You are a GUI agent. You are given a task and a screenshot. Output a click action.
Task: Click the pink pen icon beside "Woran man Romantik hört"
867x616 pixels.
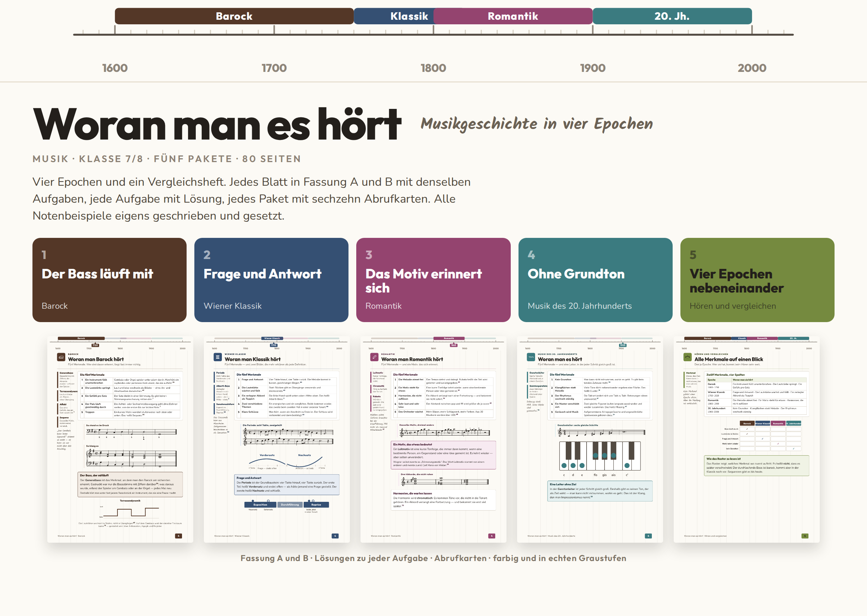374,357
